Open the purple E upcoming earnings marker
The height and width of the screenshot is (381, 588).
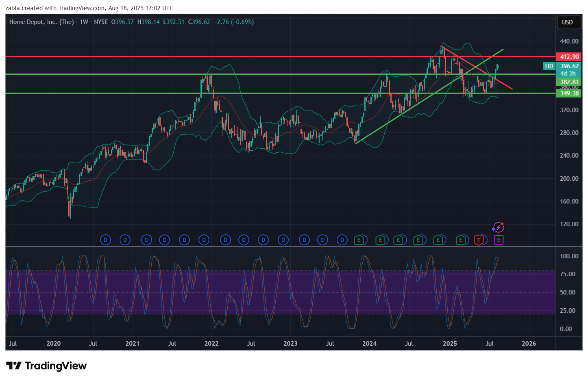coord(499,240)
